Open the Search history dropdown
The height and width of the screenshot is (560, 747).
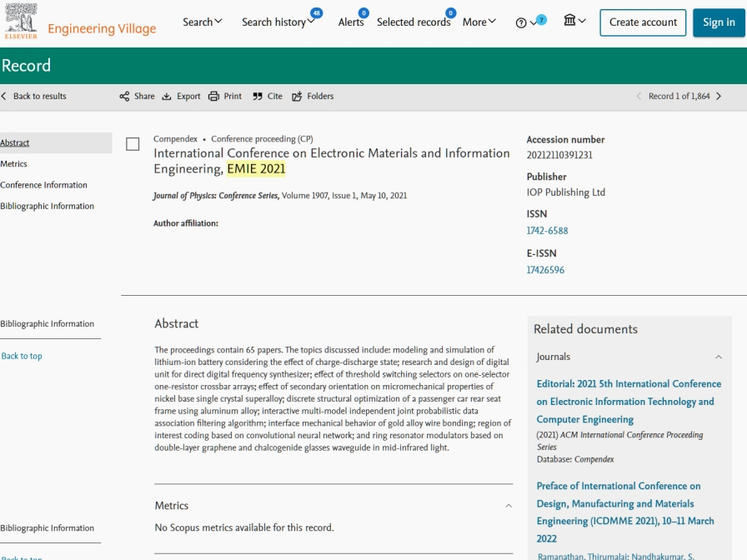pos(278,22)
